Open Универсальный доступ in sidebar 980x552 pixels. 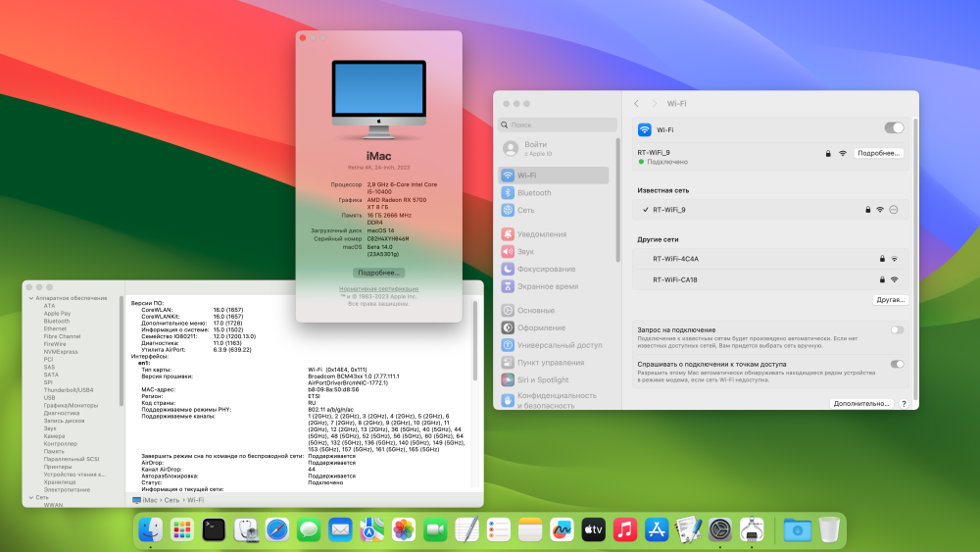point(554,345)
